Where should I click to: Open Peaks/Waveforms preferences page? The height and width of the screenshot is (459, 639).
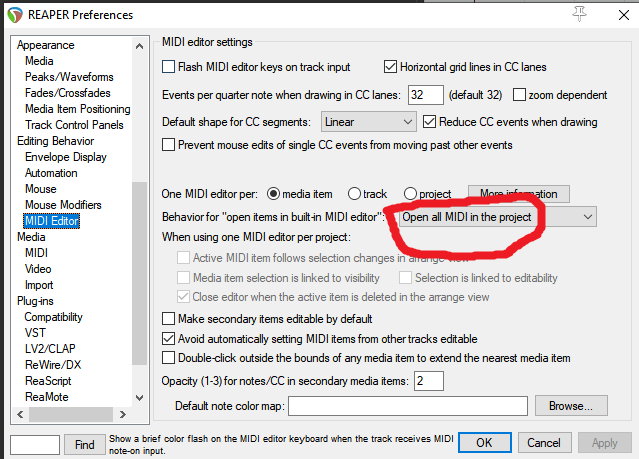[69, 77]
